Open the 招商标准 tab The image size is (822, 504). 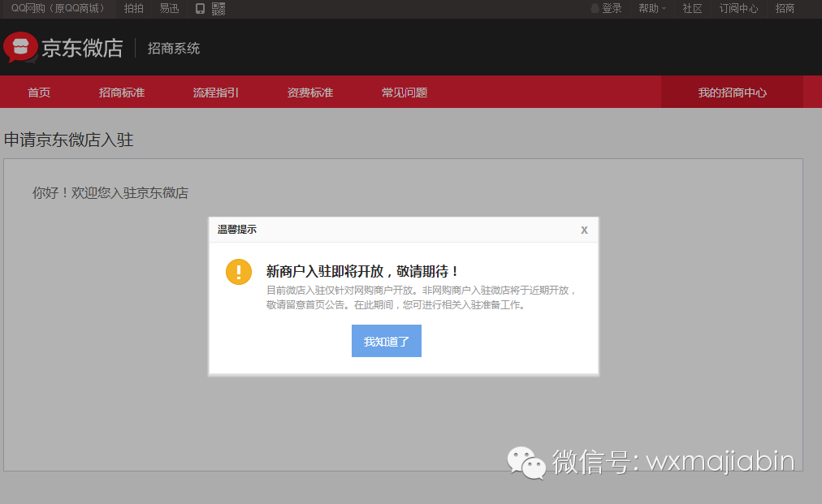pyautogui.click(x=122, y=93)
